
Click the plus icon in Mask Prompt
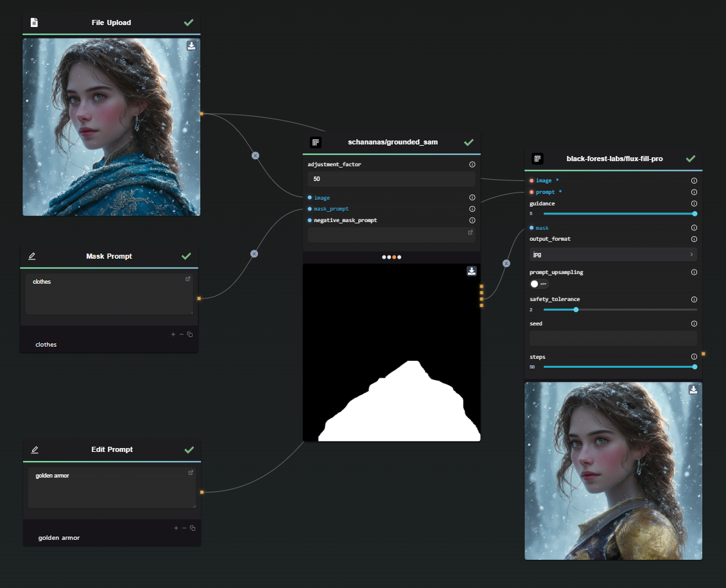pos(173,334)
